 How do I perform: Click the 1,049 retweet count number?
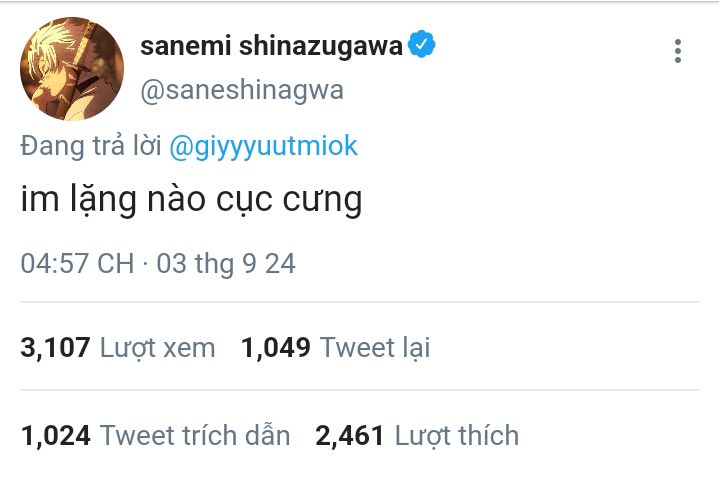pyautogui.click(x=276, y=347)
